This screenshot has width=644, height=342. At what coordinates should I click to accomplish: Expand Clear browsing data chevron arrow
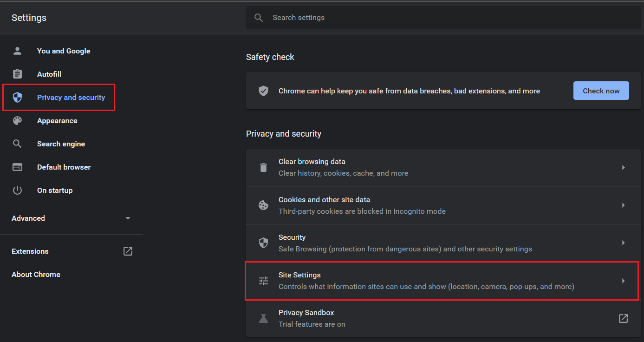[x=623, y=167]
